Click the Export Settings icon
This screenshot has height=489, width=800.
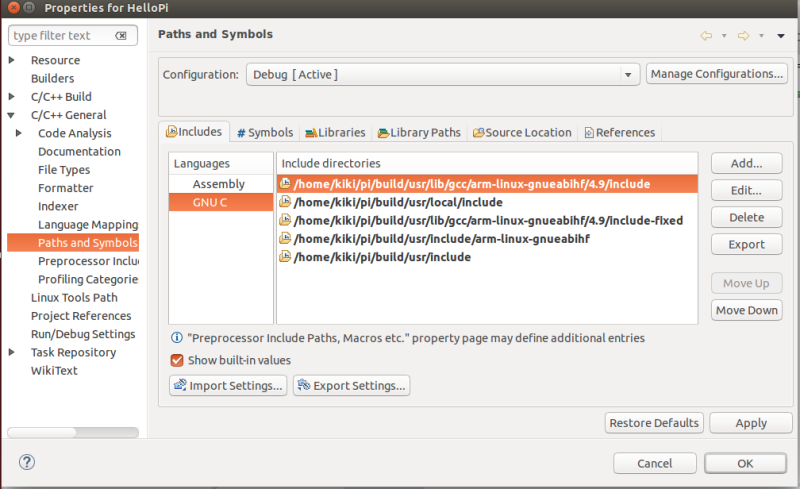(x=304, y=385)
